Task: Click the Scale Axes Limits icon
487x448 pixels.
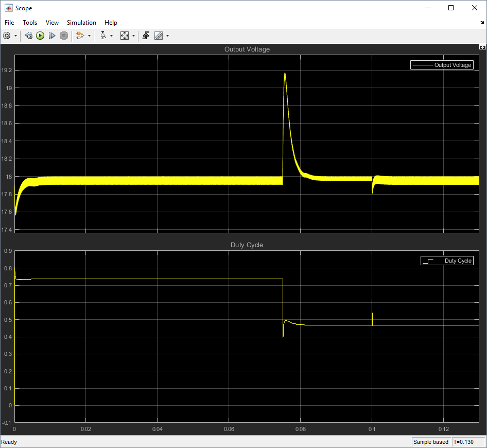Action: pos(125,36)
